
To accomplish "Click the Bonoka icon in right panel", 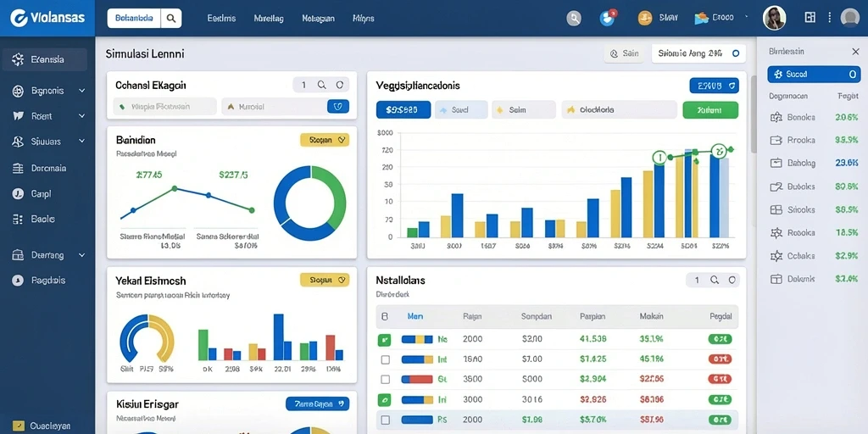I will coord(776,117).
